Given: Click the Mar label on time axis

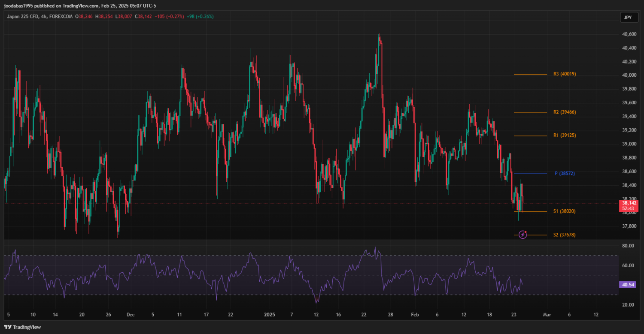Looking at the screenshot, I should pyautogui.click(x=546, y=314).
